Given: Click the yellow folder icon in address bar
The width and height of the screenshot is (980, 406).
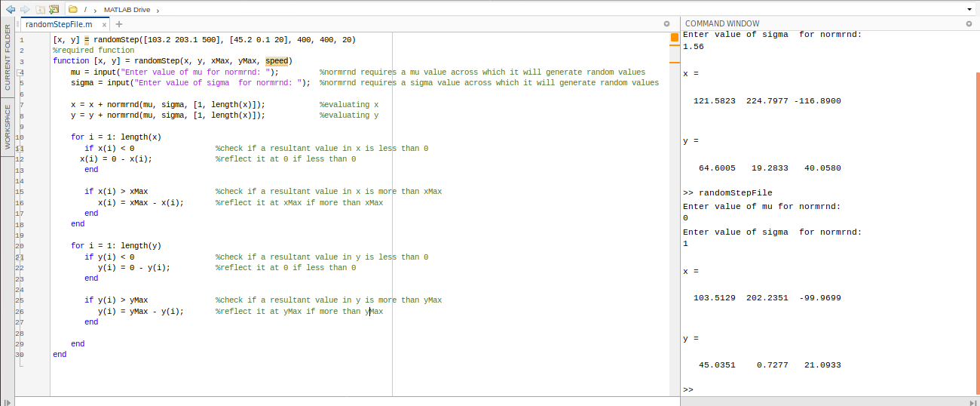Looking at the screenshot, I should coord(73,9).
